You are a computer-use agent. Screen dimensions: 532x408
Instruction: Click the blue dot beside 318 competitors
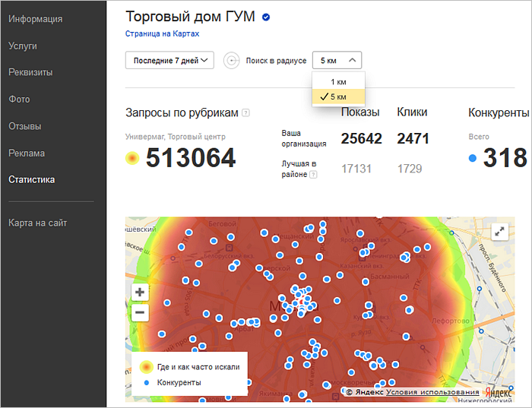click(472, 158)
